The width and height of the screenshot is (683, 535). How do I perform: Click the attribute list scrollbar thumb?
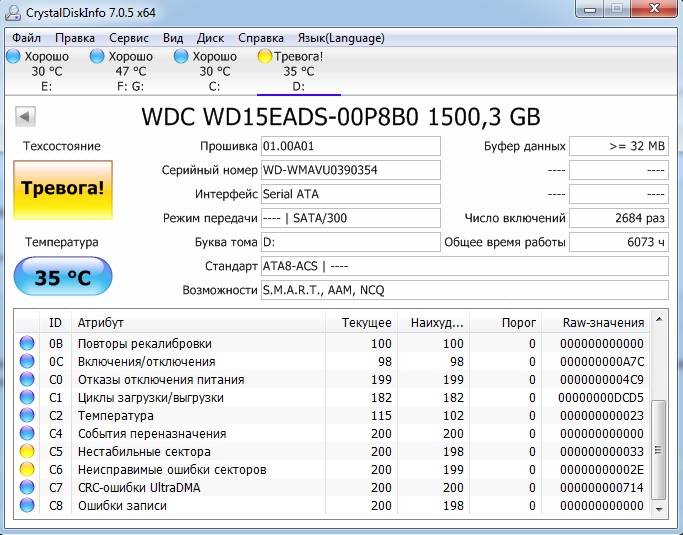coord(658,450)
